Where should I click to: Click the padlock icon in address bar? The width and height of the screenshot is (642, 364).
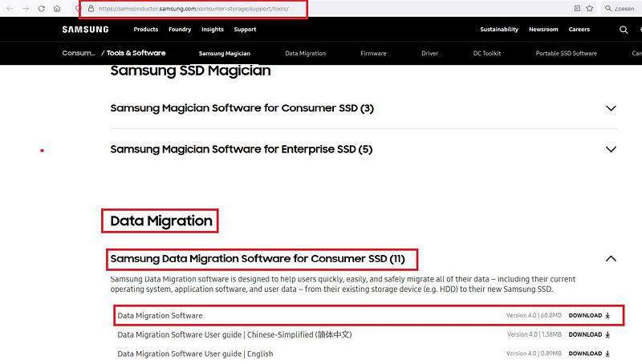(x=91, y=8)
